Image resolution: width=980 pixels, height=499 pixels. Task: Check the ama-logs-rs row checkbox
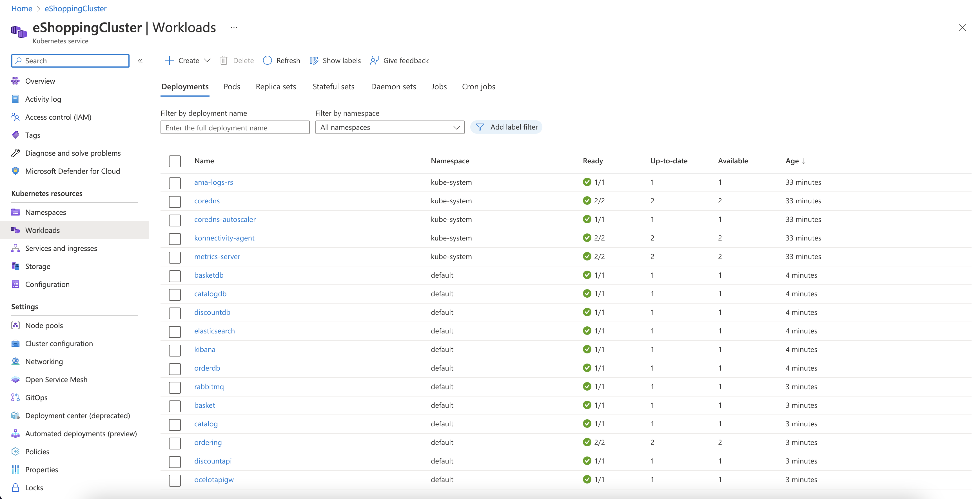pyautogui.click(x=175, y=183)
